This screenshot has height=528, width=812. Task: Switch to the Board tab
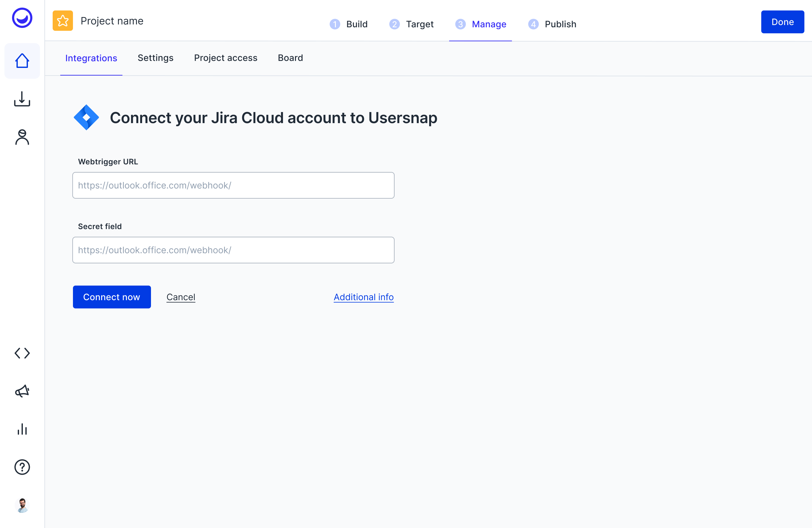(x=290, y=58)
